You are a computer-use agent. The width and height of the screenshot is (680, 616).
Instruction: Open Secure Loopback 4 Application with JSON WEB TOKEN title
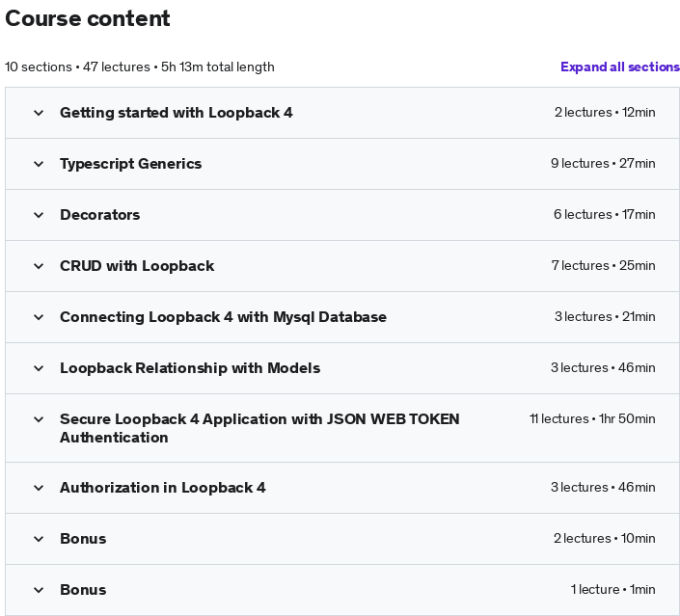pyautogui.click(x=259, y=428)
